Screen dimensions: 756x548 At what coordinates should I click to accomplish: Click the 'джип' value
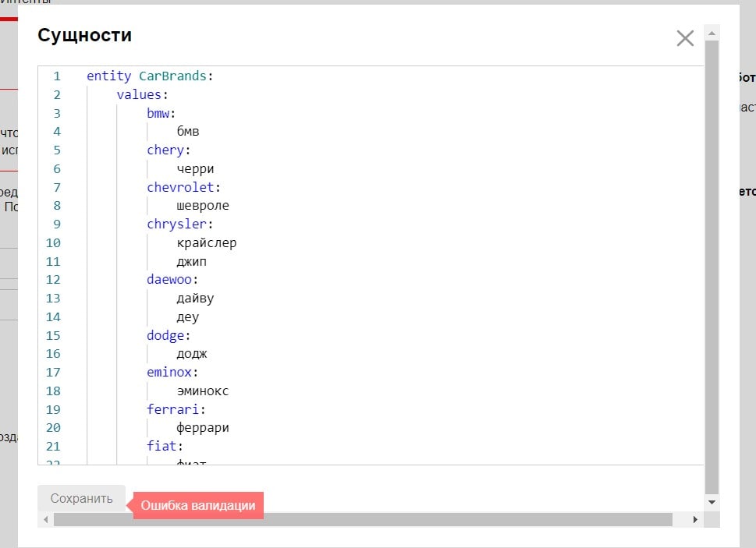(191, 261)
